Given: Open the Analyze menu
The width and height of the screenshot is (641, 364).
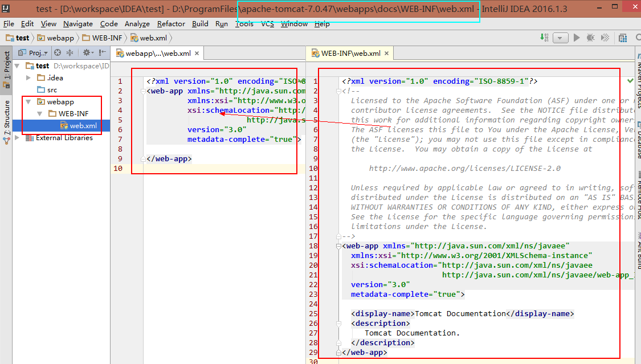Looking at the screenshot, I should 137,24.
